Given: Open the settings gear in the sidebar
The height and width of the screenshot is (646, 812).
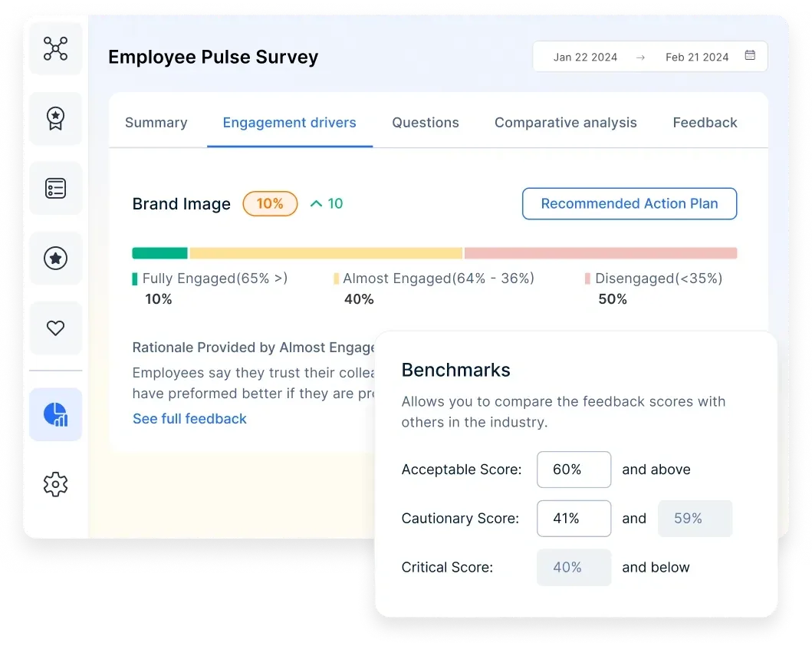Looking at the screenshot, I should [x=55, y=484].
